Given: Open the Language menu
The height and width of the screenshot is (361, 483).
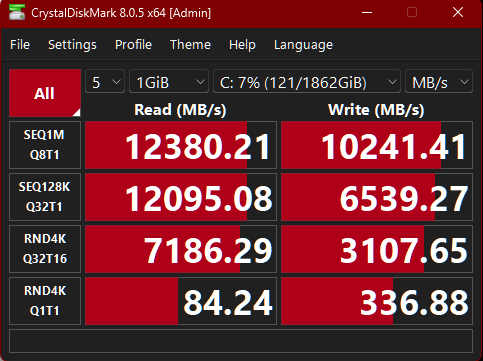Looking at the screenshot, I should (x=303, y=45).
